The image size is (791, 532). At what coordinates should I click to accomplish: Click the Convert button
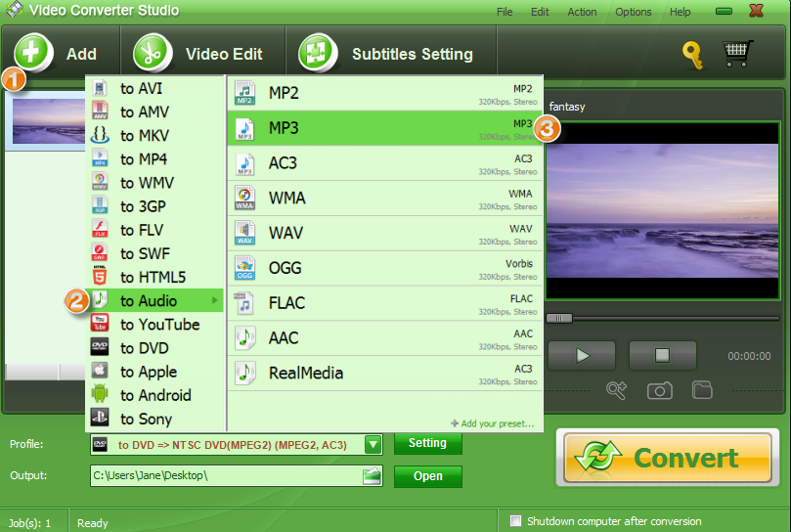(668, 458)
